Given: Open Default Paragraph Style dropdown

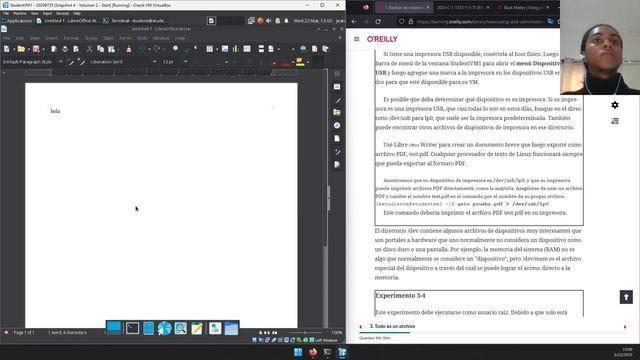Looking at the screenshot, I should pyautogui.click(x=61, y=62).
